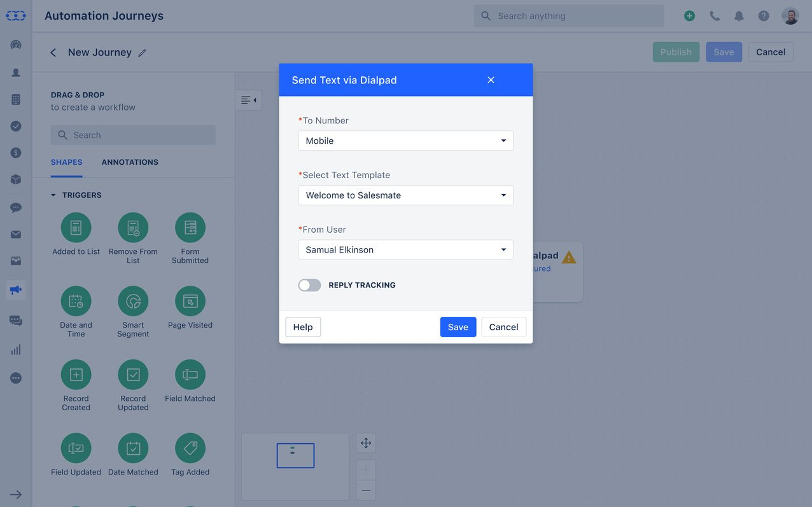This screenshot has height=507, width=812.
Task: Switch to the Annotations tab
Action: pyautogui.click(x=130, y=162)
